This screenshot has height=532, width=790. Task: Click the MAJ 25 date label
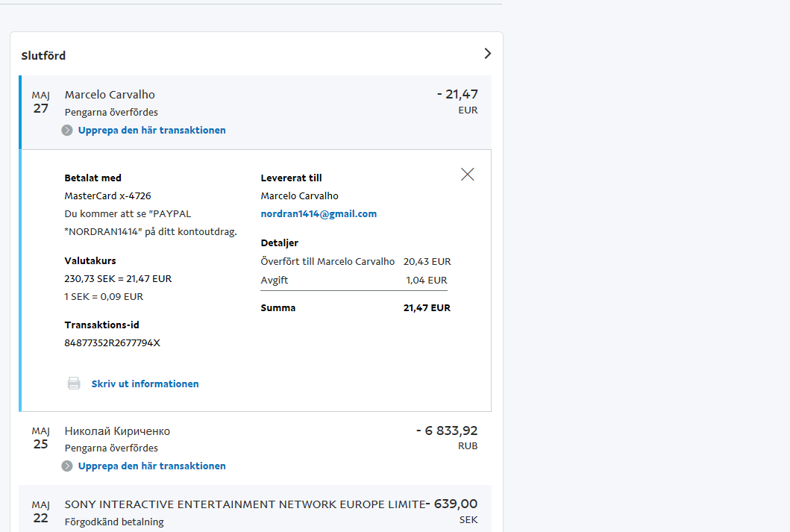(x=40, y=438)
